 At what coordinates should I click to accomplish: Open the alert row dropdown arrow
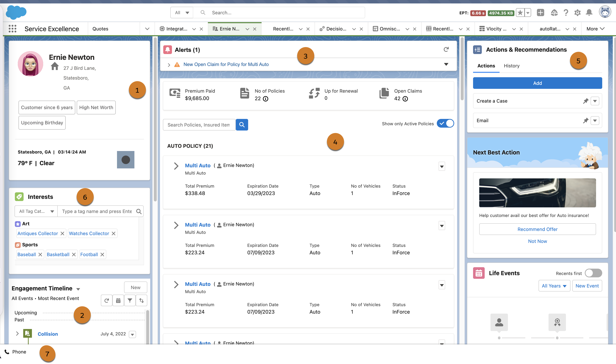[x=446, y=64]
